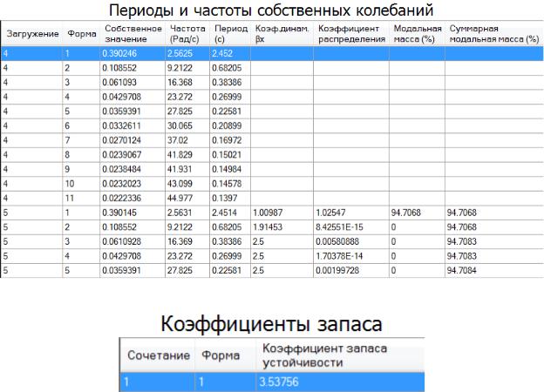Select frequency cell 30.065
The height and width of the screenshot is (392, 544).
187,125
